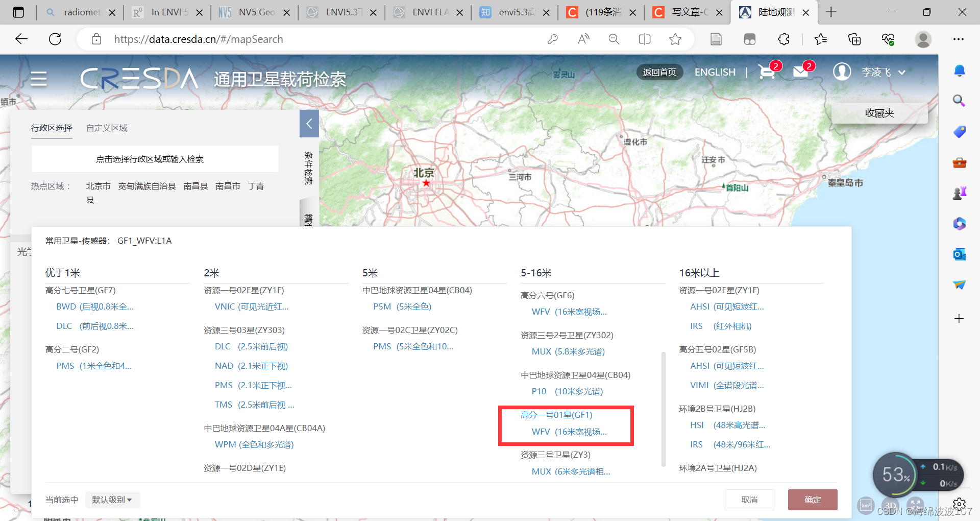980x521 pixels.
Task: Expand the 李凌飞 user dropdown
Action: (902, 73)
